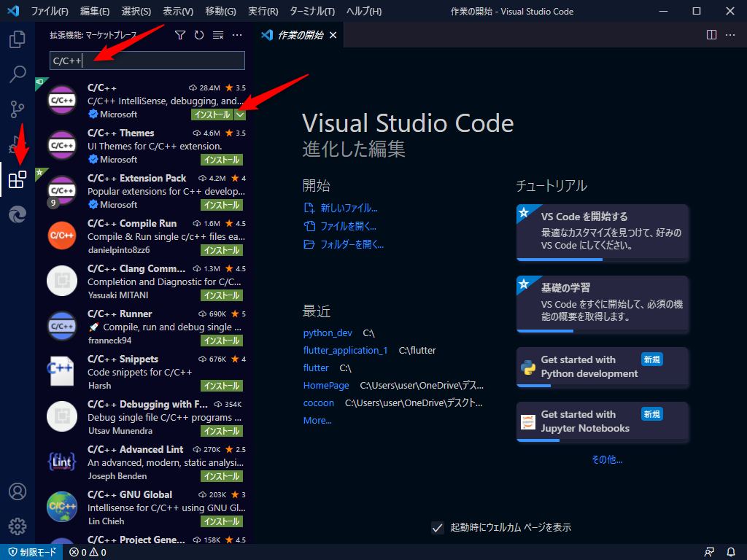Open the feedback icon in the status bar
This screenshot has height=560, width=747.
[709, 552]
